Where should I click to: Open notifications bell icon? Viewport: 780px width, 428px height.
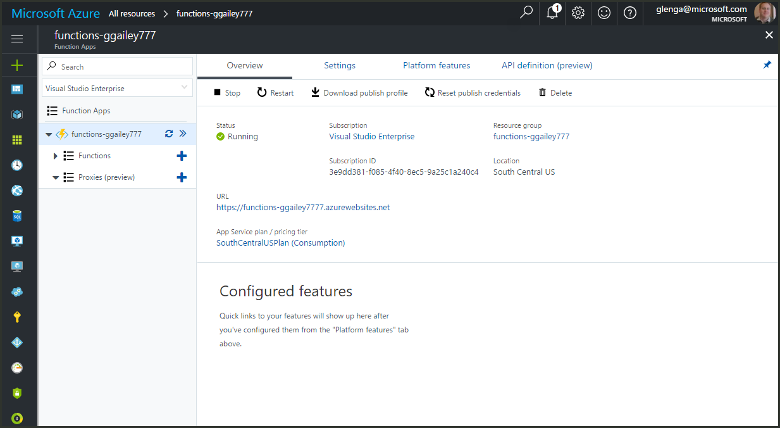pos(553,12)
